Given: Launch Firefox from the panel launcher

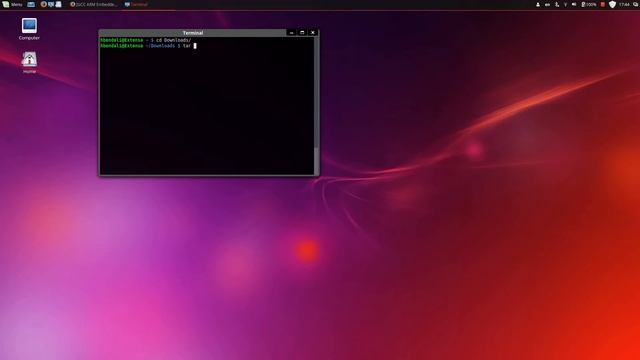Looking at the screenshot, I should tap(44, 4).
